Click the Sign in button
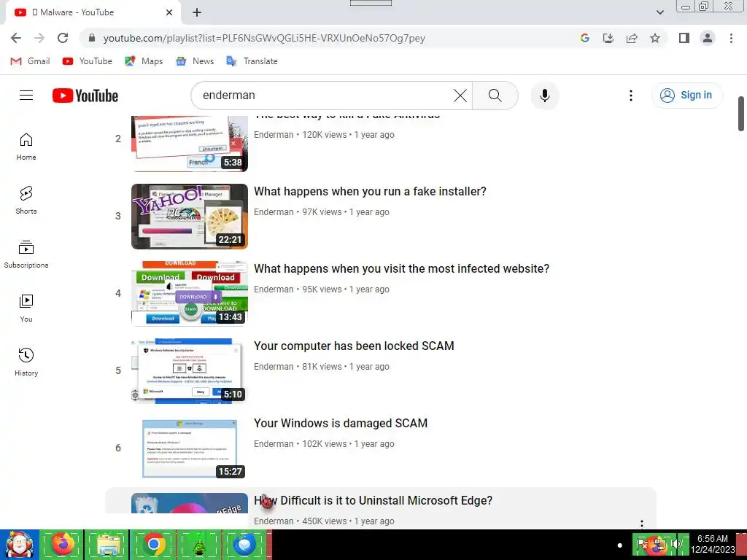Viewport: 747px width, 560px height. click(687, 96)
